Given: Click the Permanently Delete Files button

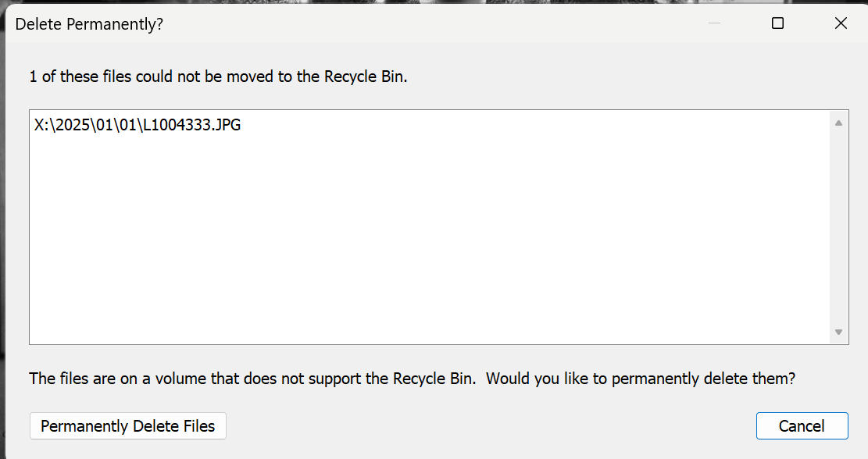Looking at the screenshot, I should tap(127, 426).
